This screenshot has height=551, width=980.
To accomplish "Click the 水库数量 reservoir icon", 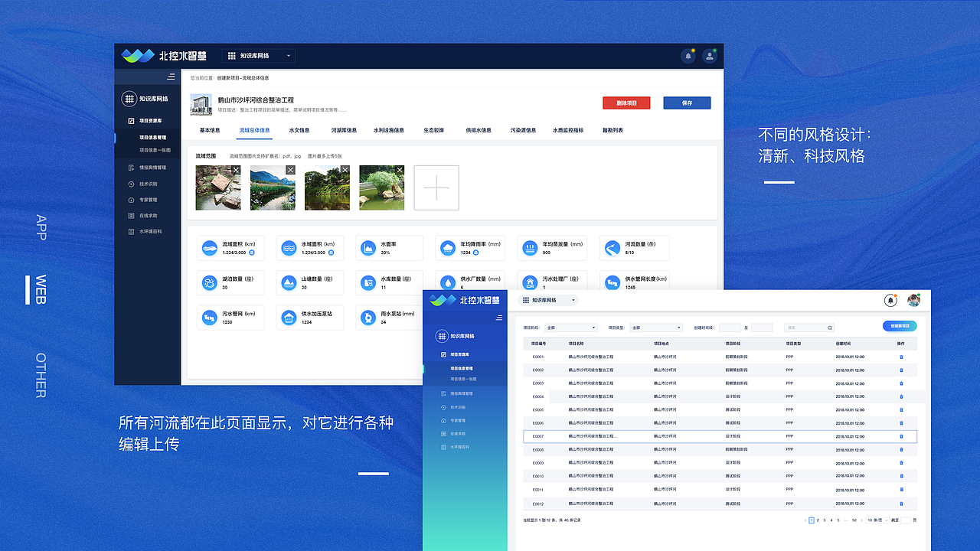I will tap(368, 283).
